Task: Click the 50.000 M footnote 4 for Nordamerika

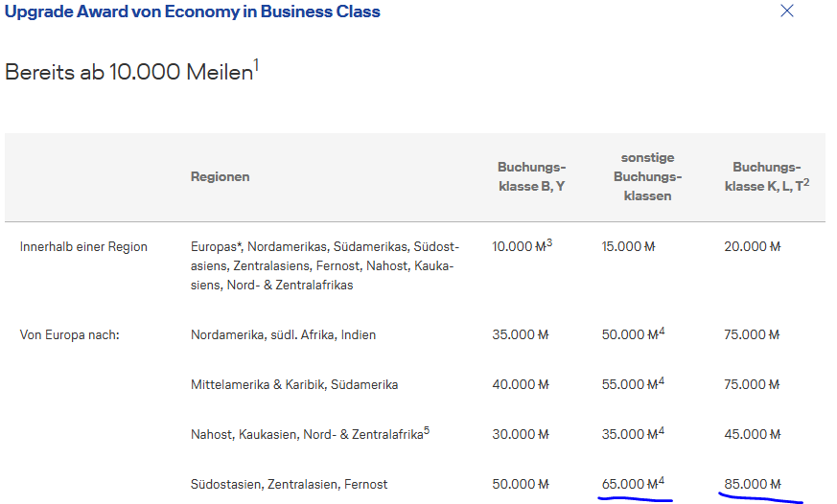Action: [662, 332]
